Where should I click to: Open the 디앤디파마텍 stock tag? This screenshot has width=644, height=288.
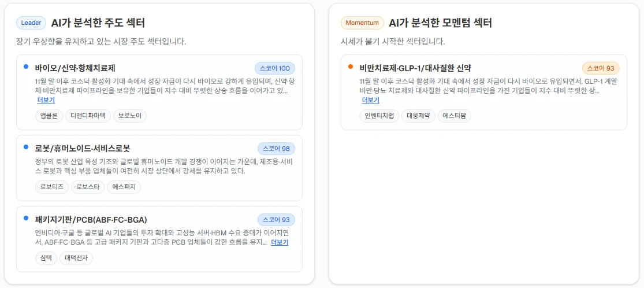pyautogui.click(x=88, y=116)
